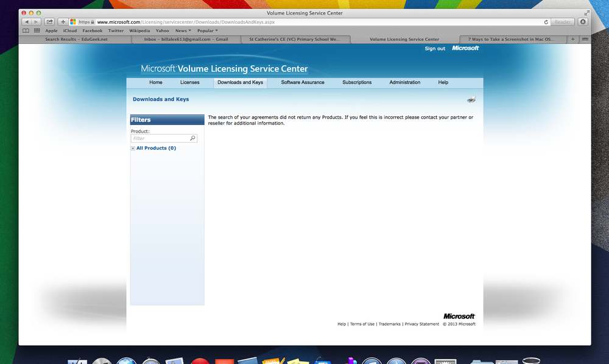Image resolution: width=609 pixels, height=364 pixels.
Task: Open the Licenses navigation tab
Action: pos(189,83)
